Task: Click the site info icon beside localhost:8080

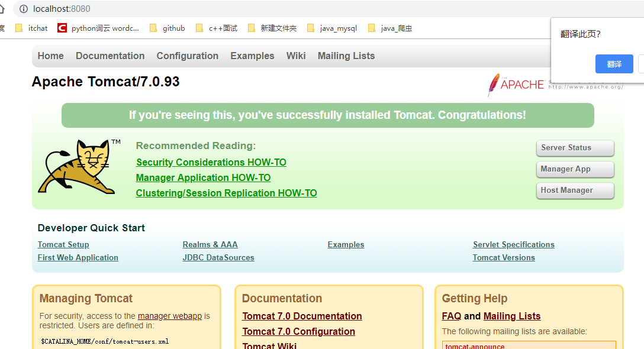Action: (24, 9)
